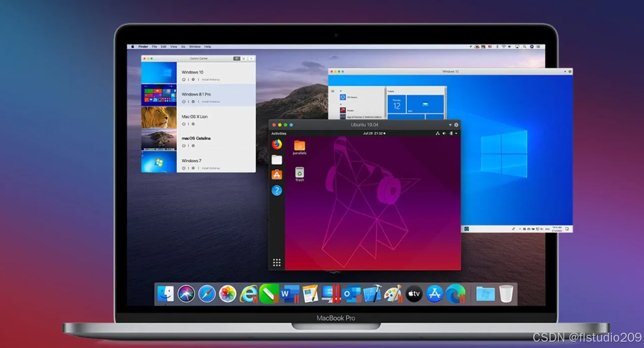This screenshot has width=644, height=348.
Task: Open the Mail tile in Windows Start menu
Action: 425,104
